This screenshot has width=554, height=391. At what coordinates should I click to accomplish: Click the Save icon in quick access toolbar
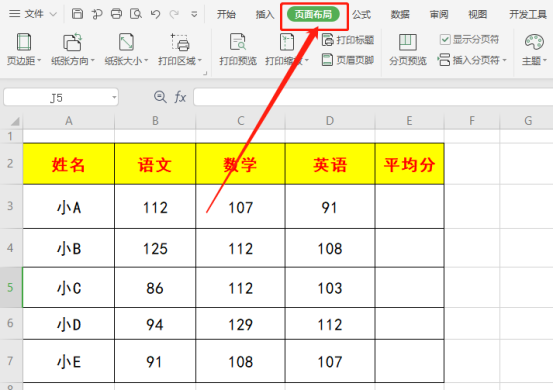coord(77,14)
